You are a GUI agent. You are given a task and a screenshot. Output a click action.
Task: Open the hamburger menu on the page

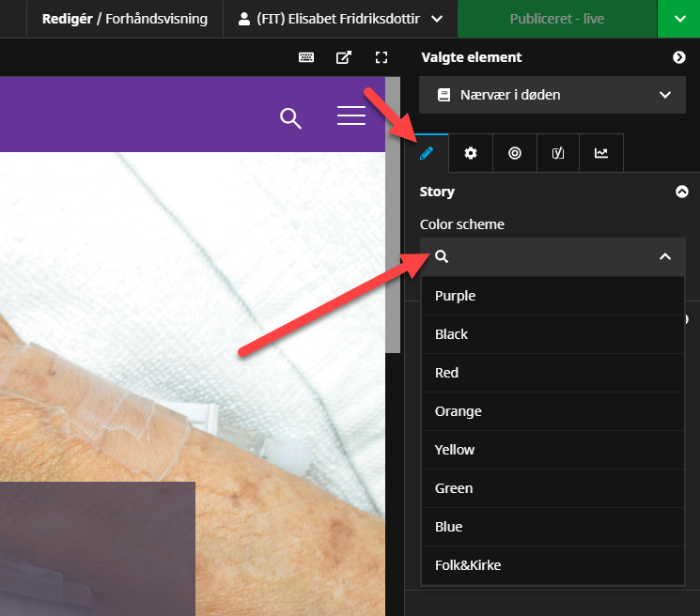click(x=351, y=115)
